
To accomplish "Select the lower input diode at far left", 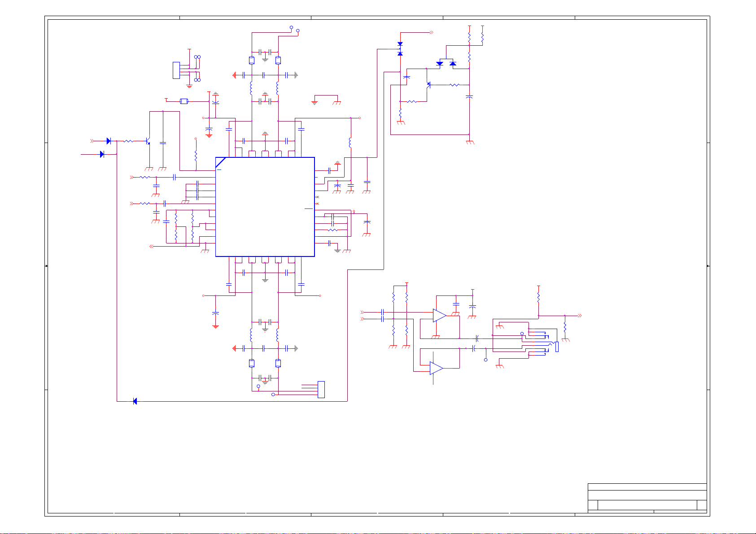I will 102,154.
